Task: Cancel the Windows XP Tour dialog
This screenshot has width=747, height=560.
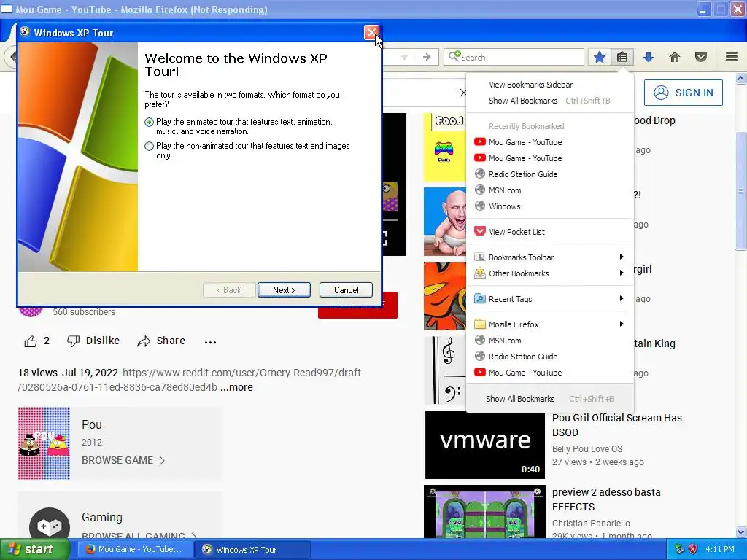Action: (x=346, y=290)
